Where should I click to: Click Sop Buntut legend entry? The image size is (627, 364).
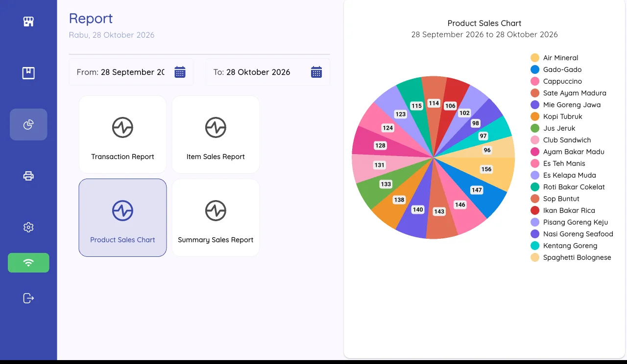[555, 199]
